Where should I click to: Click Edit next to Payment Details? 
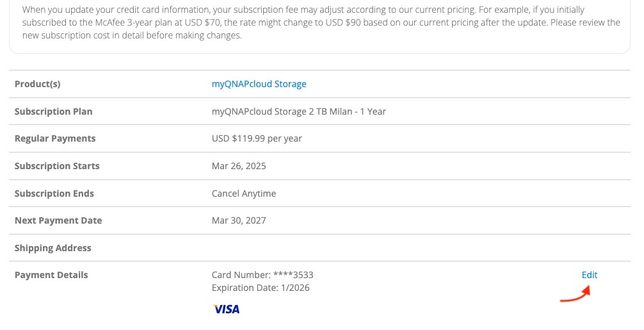pos(589,275)
